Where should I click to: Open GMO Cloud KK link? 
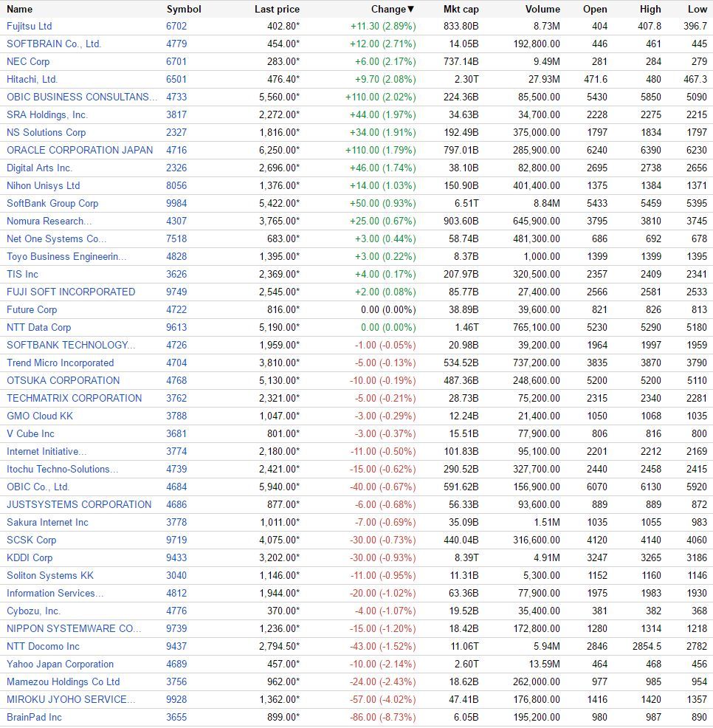pyautogui.click(x=40, y=416)
